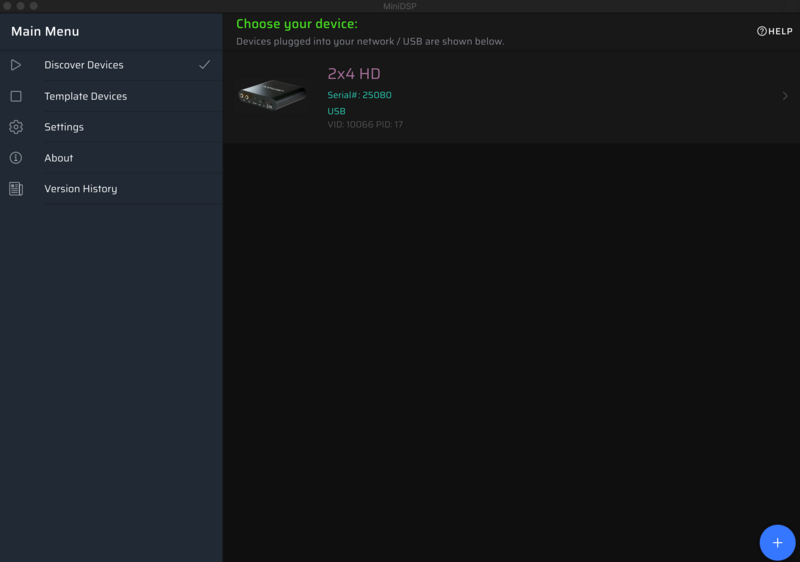Click the USB connection label
The width and height of the screenshot is (800, 562).
click(336, 111)
